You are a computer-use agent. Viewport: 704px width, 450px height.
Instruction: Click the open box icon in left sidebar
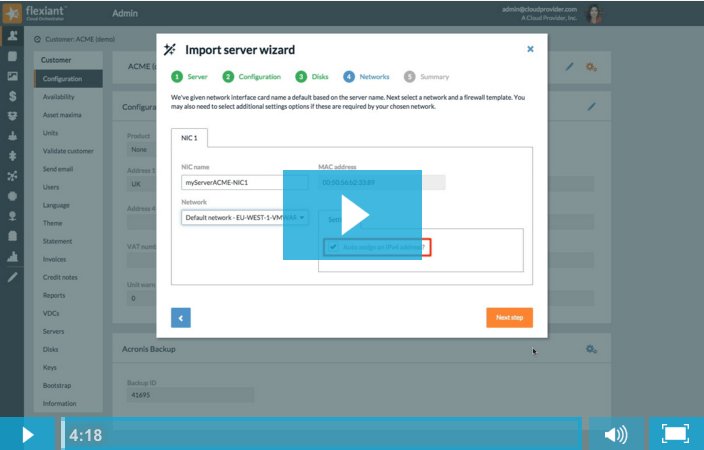(13, 116)
